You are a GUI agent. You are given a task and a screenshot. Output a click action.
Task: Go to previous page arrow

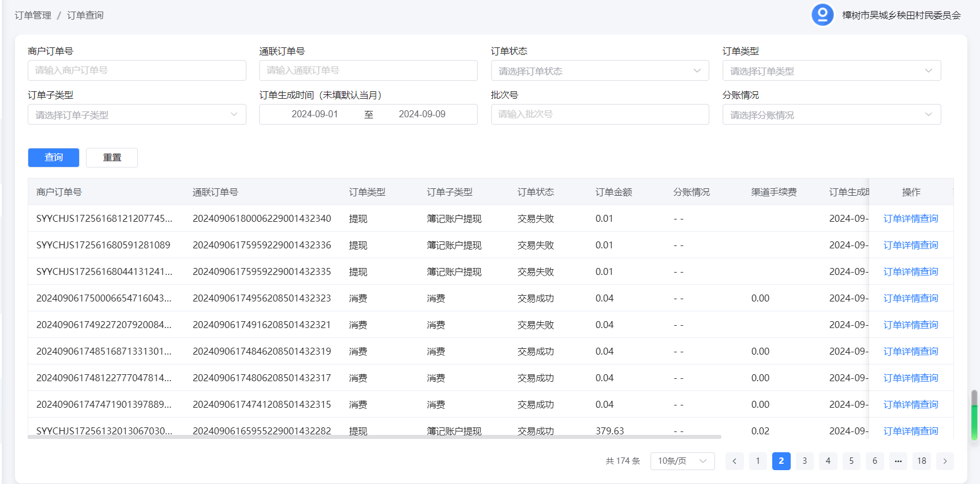734,461
